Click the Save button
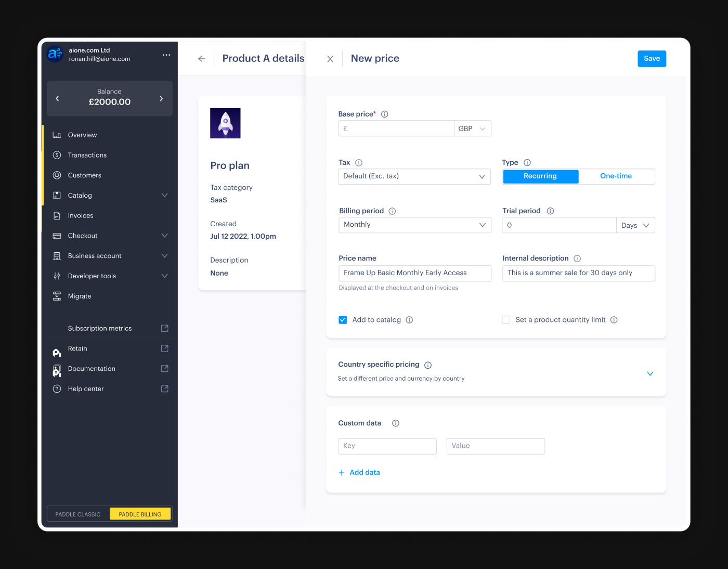 [652, 59]
